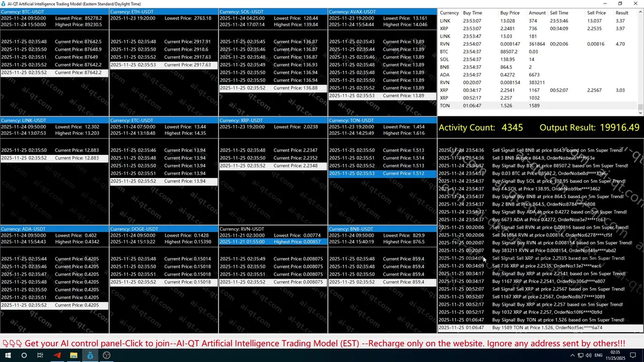Viewport: 644px width, 362px height.
Task: Sort trades by the Currency column header
Action: (x=449, y=13)
